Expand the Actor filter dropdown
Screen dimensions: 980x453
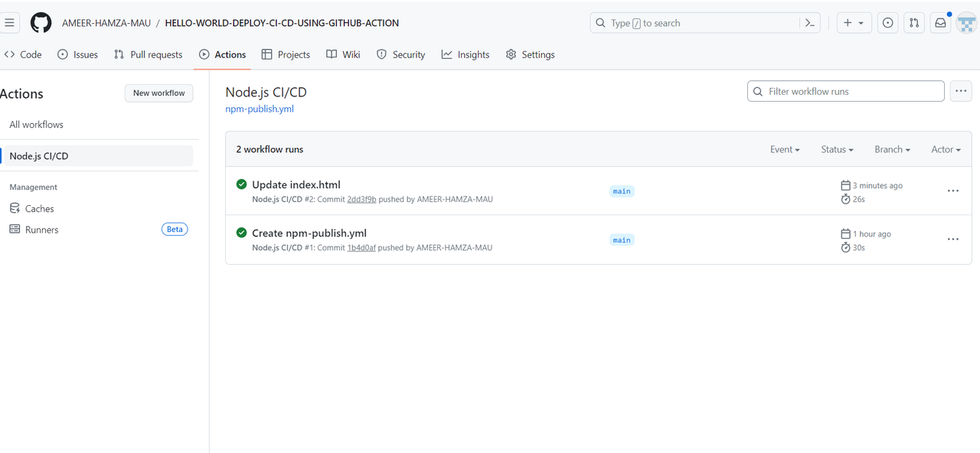946,149
